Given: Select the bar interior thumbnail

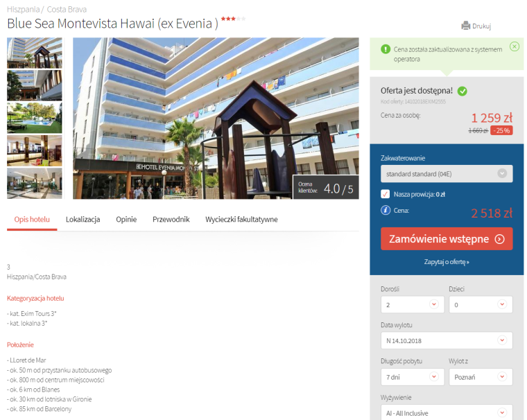Looking at the screenshot, I should pyautogui.click(x=35, y=151).
